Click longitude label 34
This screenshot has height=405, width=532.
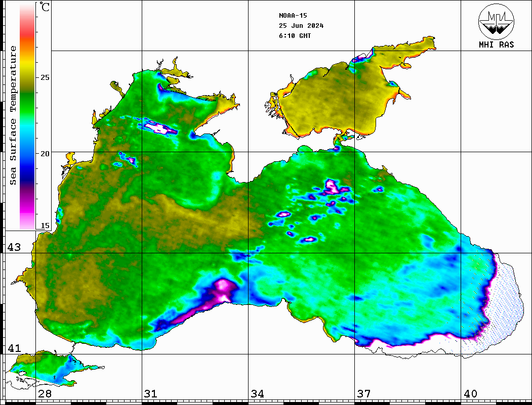coord(258,394)
